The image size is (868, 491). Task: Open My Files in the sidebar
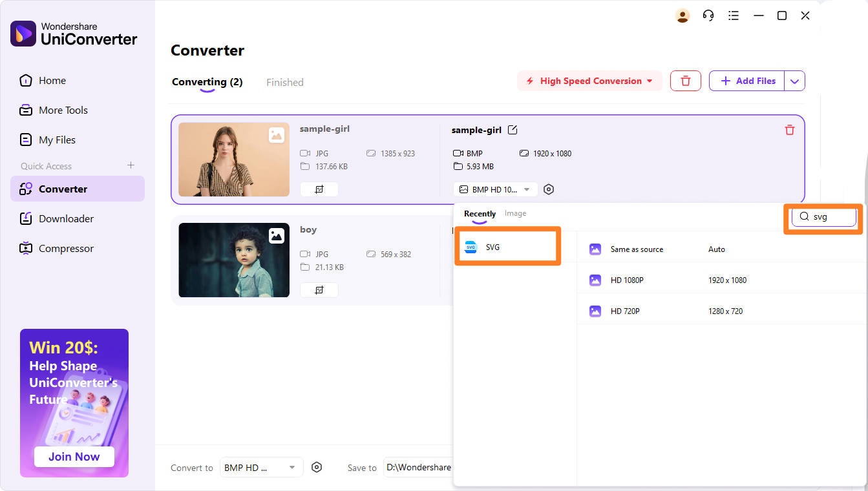coord(78,140)
